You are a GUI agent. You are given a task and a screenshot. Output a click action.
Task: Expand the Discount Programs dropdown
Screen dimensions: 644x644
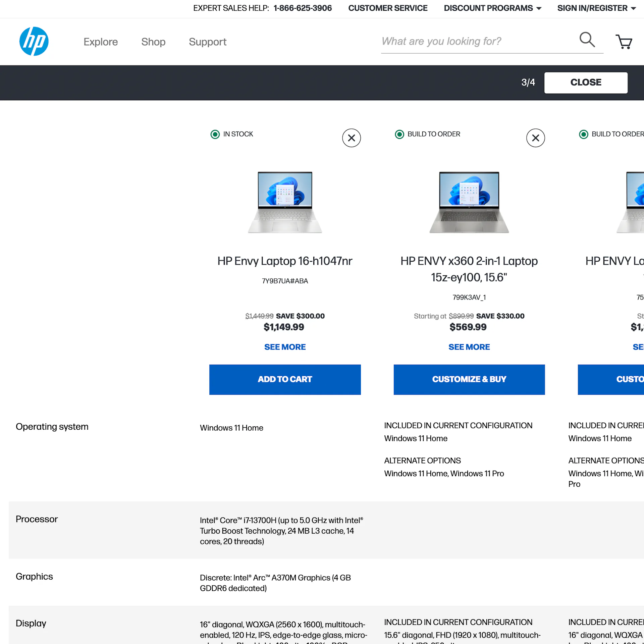pos(492,8)
